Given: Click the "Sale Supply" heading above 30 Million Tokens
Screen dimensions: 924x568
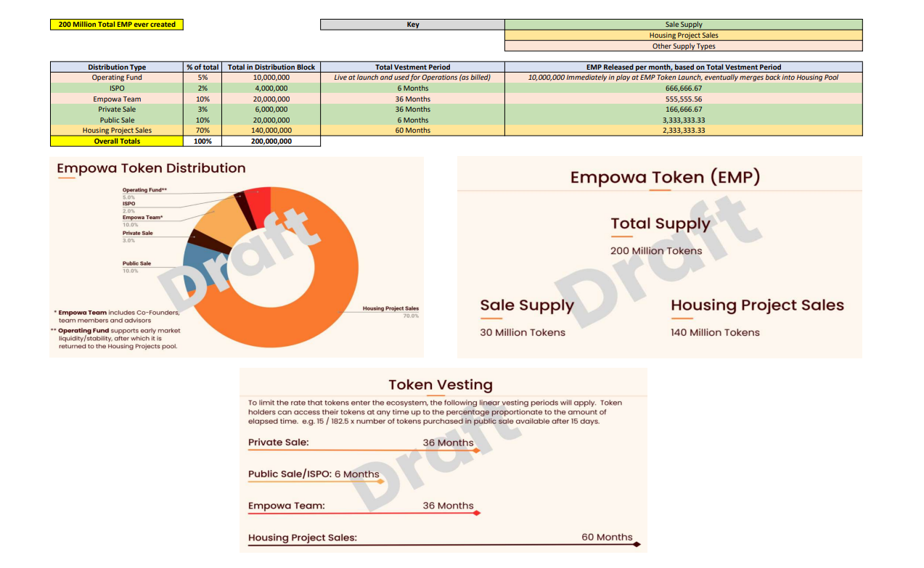Looking at the screenshot, I should click(527, 305).
